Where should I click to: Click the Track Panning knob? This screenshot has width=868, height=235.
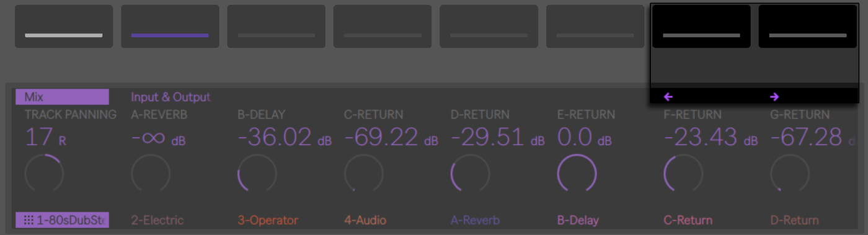click(44, 174)
